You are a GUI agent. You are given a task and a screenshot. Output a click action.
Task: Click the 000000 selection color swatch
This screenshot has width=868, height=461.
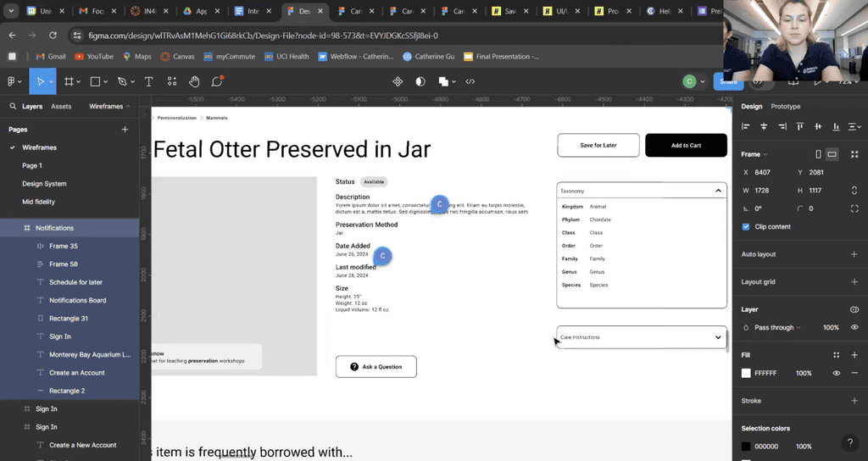click(746, 447)
